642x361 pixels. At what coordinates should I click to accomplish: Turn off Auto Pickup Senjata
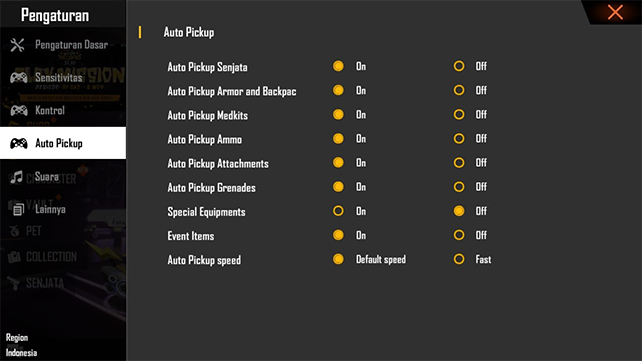(x=459, y=66)
